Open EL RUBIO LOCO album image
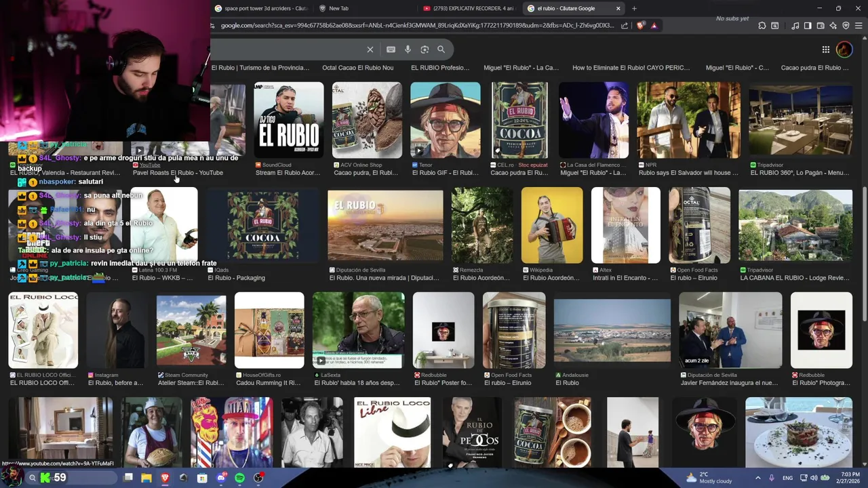 click(x=43, y=330)
